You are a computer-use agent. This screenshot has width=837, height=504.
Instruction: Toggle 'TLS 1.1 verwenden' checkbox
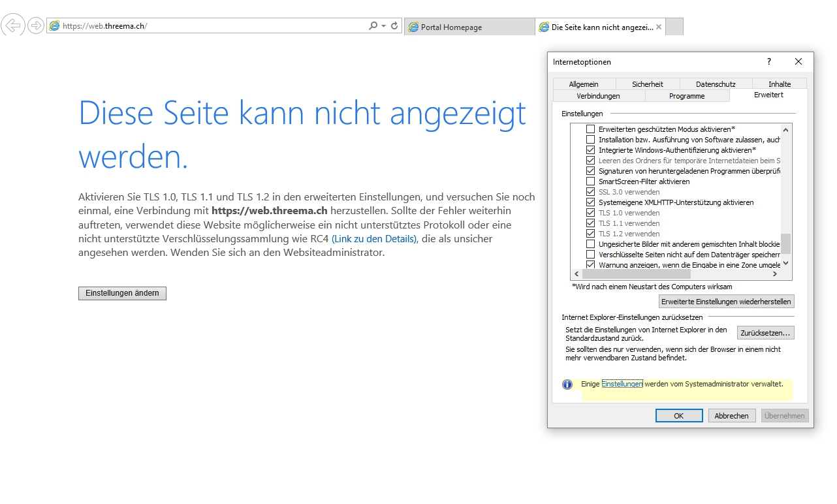(x=591, y=223)
